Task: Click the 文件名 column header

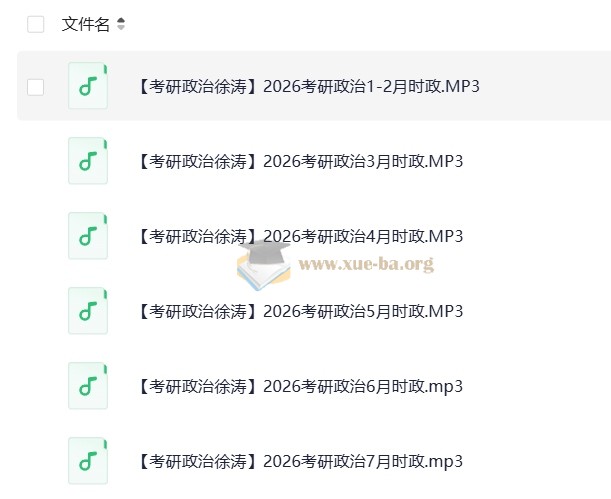Action: [86, 24]
